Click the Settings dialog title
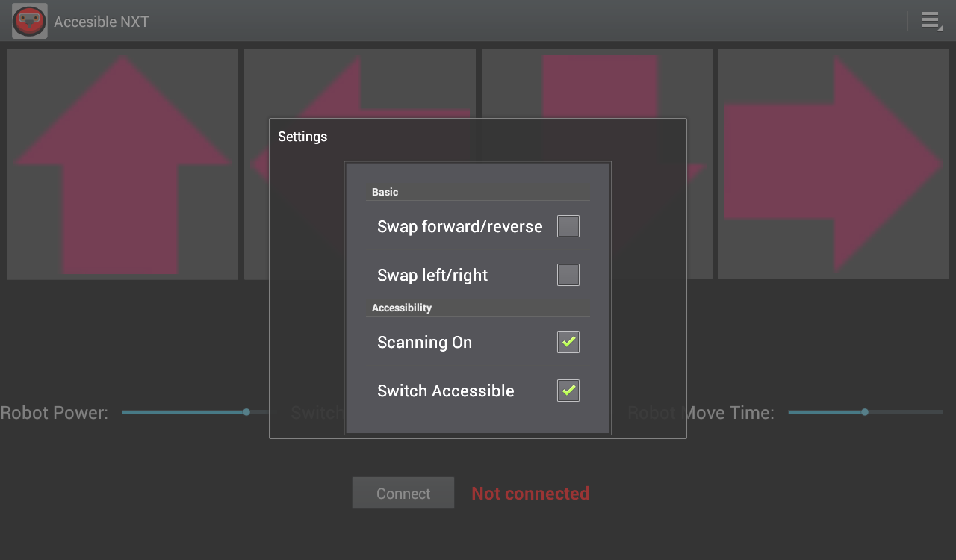The image size is (956, 560). click(x=302, y=137)
